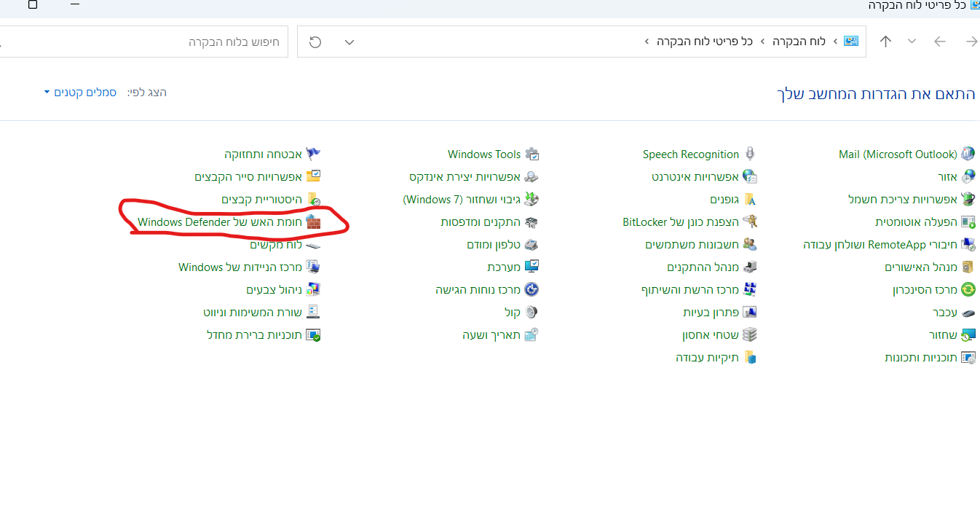Click the היסטוריית קבצים link
Image resolution: width=980 pixels, height=529 pixels.
pos(262,199)
